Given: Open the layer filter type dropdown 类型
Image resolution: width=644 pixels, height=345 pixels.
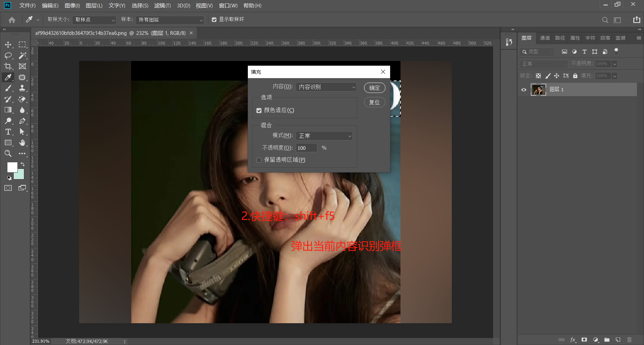Looking at the screenshot, I should tap(537, 52).
